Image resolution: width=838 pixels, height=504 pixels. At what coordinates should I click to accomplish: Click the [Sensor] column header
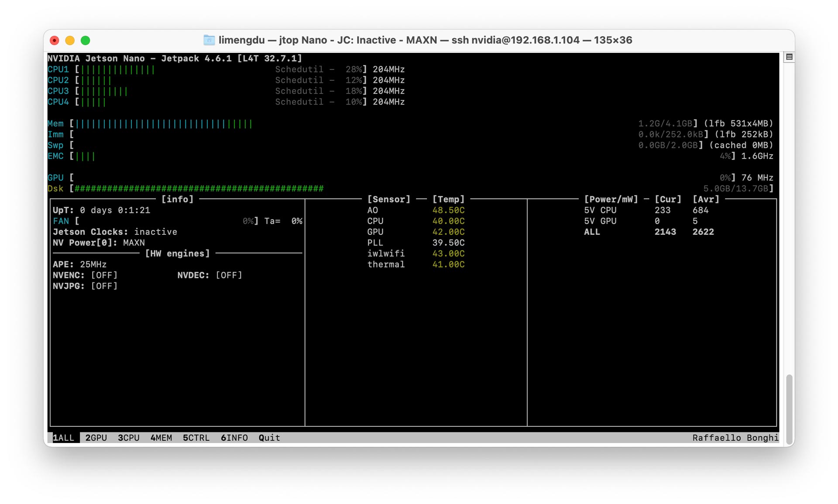click(389, 199)
